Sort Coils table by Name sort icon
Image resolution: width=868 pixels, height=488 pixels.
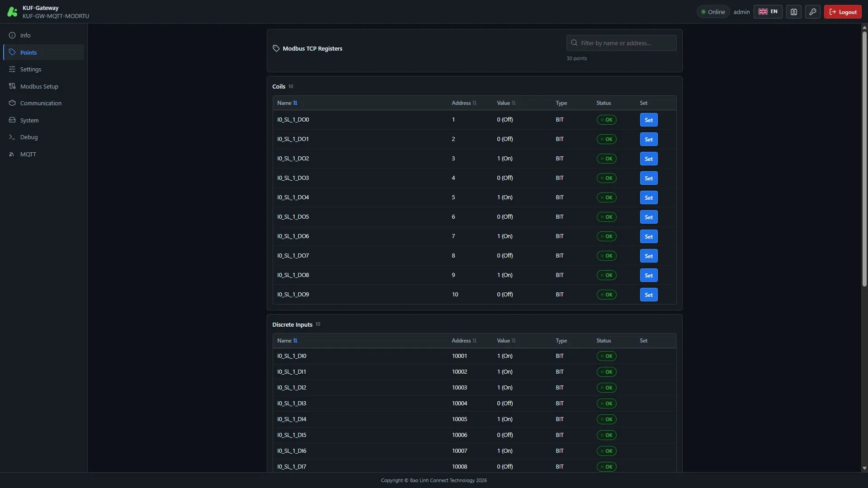[295, 103]
